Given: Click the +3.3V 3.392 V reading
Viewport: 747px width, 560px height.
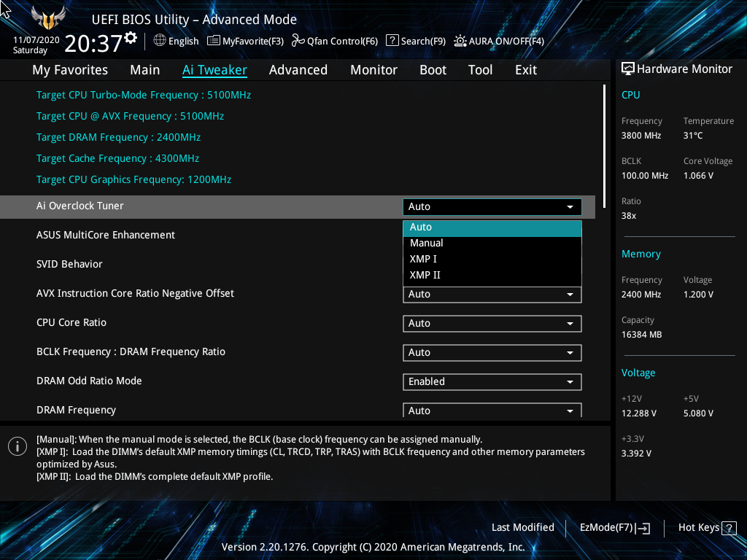Looking at the screenshot, I should (636, 454).
